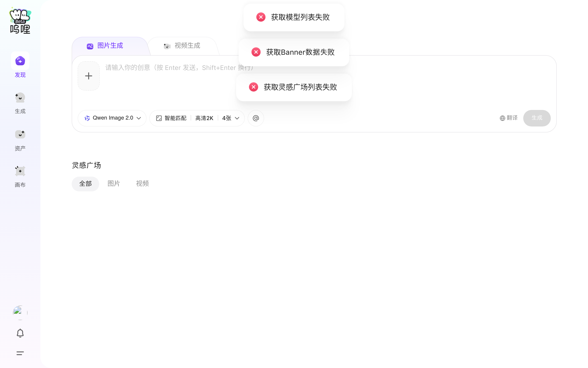Image resolution: width=588 pixels, height=368 pixels.
Task: Click the 翻译 translate globe button
Action: pyautogui.click(x=509, y=118)
